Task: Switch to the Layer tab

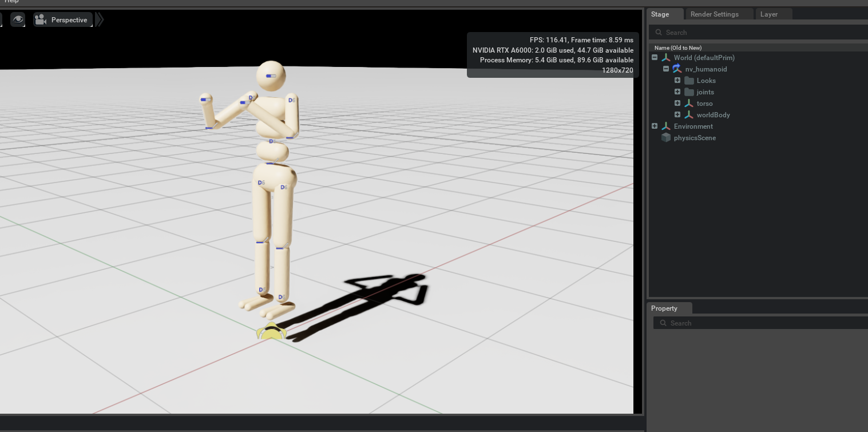Action: (x=769, y=14)
